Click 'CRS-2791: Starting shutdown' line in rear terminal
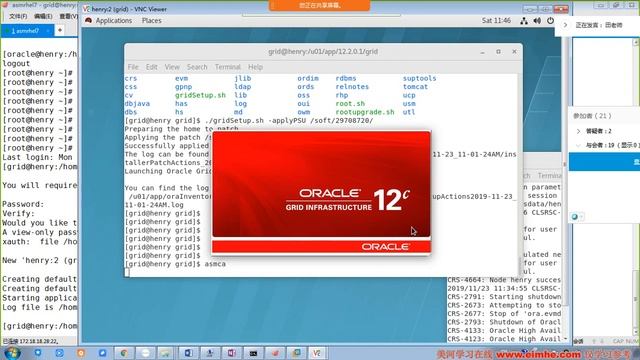 [x=504, y=297]
